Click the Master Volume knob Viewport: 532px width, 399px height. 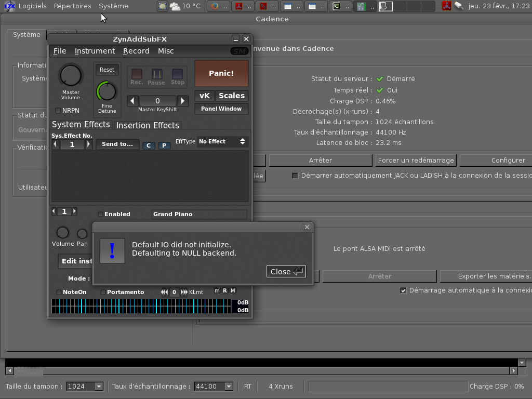point(71,76)
